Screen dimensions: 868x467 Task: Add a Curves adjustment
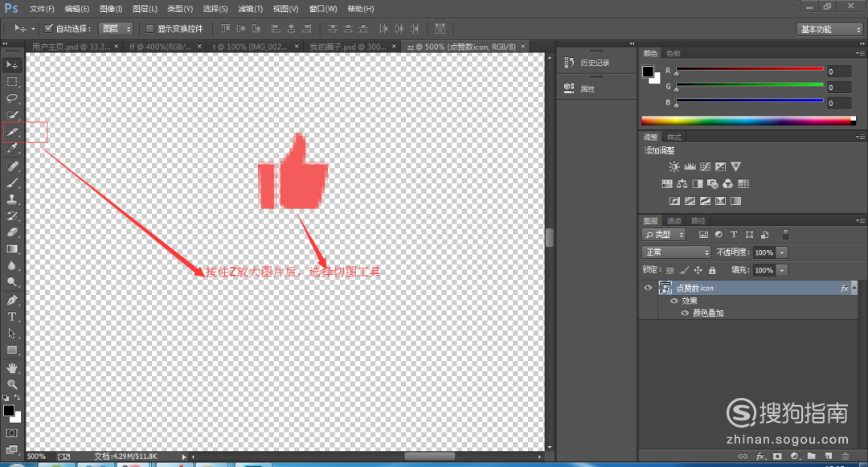tap(705, 166)
